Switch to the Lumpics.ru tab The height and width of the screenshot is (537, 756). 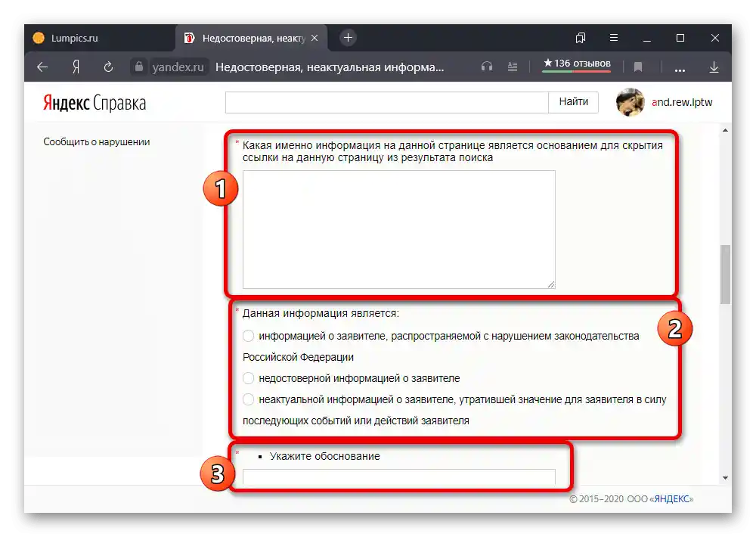tap(100, 38)
